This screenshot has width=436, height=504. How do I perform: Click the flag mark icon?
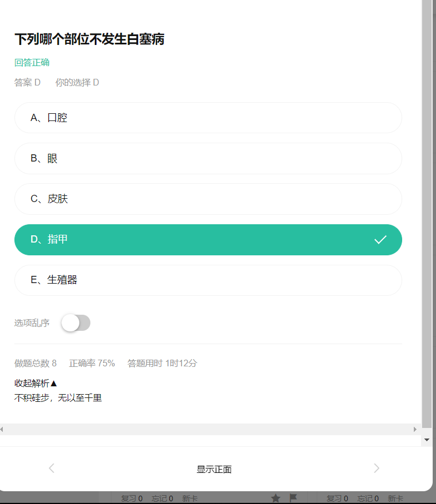(293, 498)
